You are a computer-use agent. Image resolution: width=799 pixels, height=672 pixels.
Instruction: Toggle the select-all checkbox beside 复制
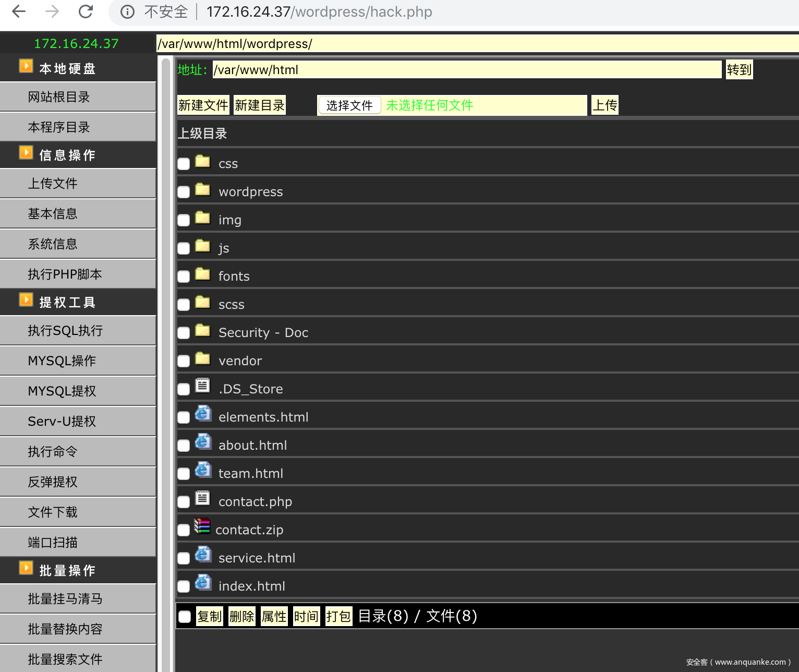coord(185,617)
